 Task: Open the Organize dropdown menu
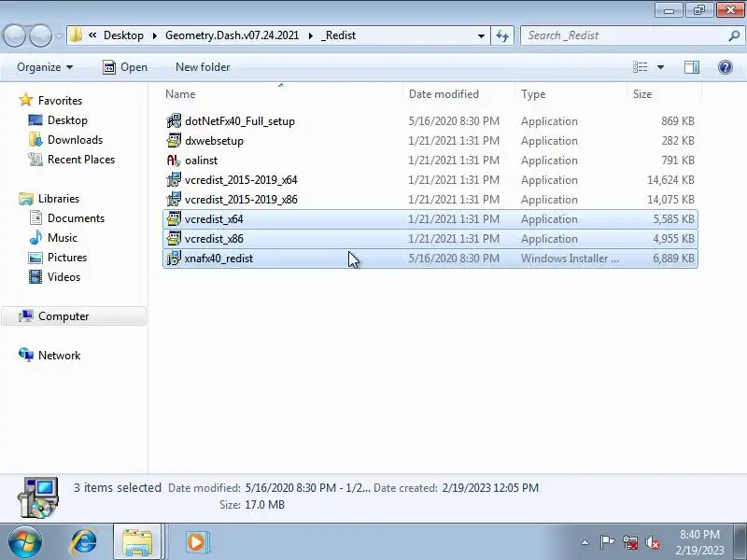pos(45,67)
